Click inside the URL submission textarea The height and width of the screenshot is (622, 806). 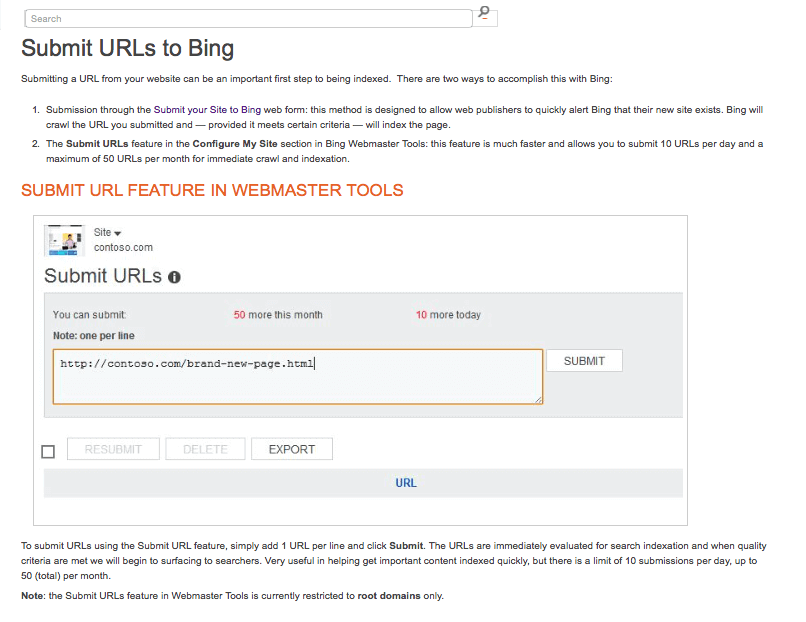298,377
